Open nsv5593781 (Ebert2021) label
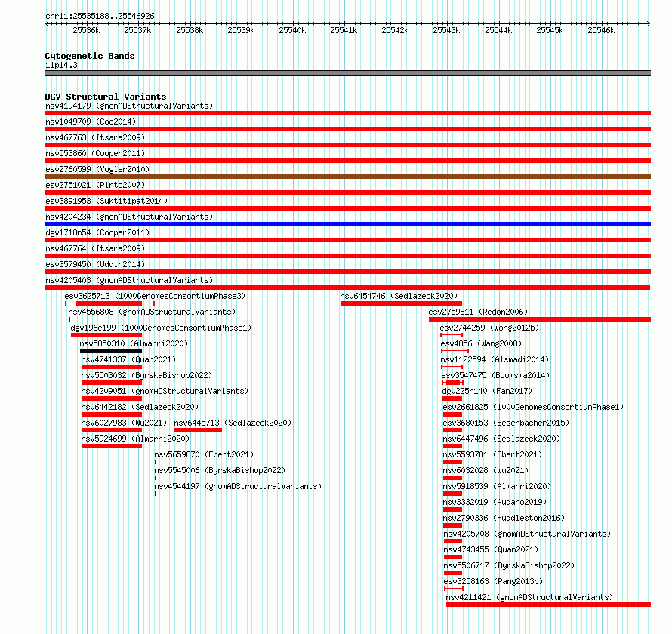The height and width of the screenshot is (634, 672). click(492, 454)
